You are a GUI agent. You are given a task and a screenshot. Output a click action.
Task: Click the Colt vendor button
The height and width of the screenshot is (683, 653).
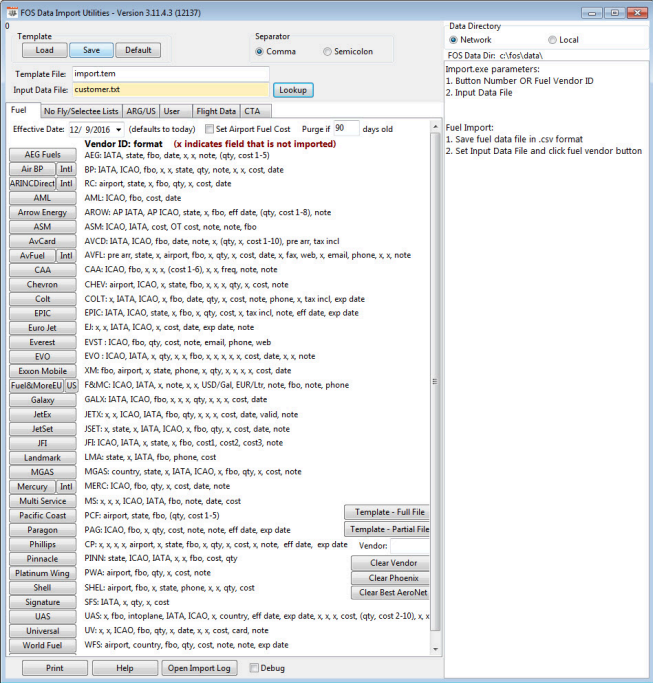coord(43,299)
